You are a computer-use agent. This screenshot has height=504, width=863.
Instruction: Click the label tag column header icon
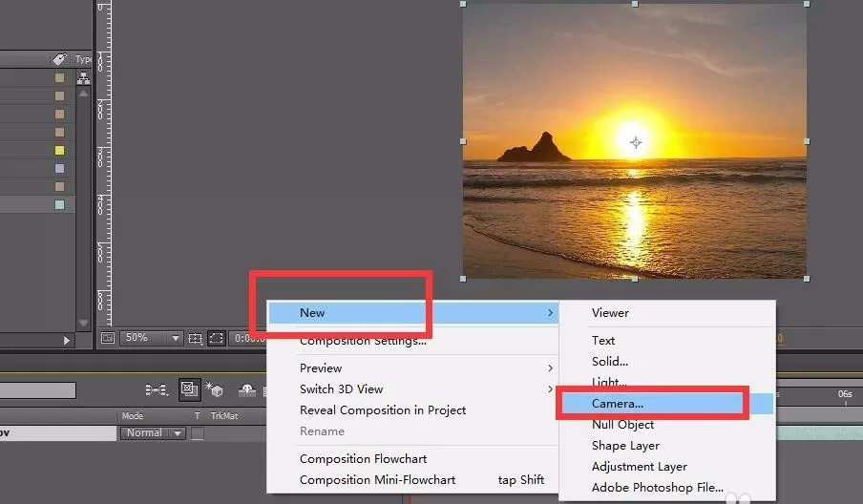(59, 59)
